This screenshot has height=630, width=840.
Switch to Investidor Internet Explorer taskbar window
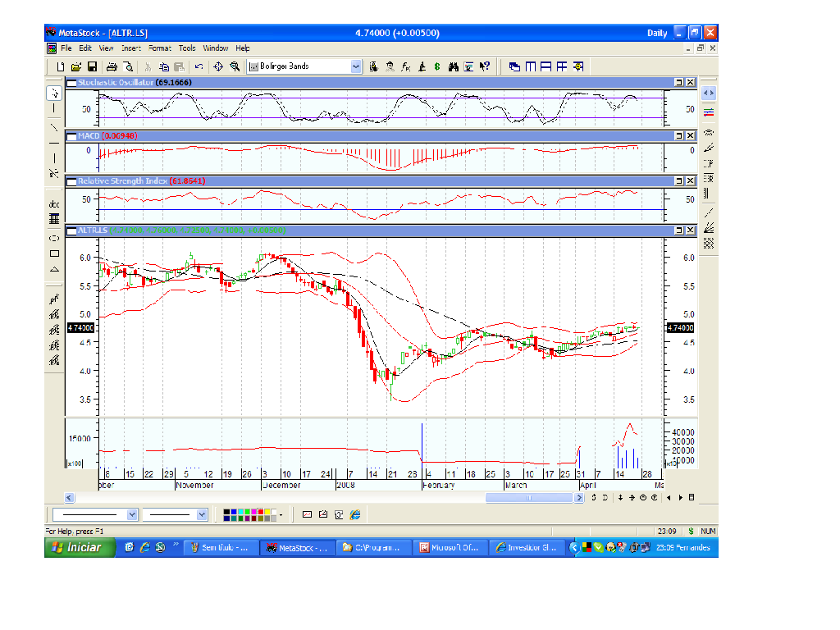[x=527, y=547]
